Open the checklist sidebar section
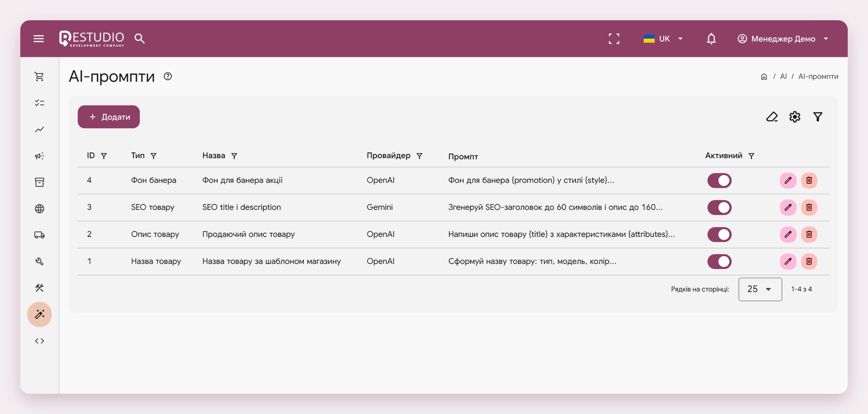868x414 pixels. pyautogui.click(x=40, y=103)
